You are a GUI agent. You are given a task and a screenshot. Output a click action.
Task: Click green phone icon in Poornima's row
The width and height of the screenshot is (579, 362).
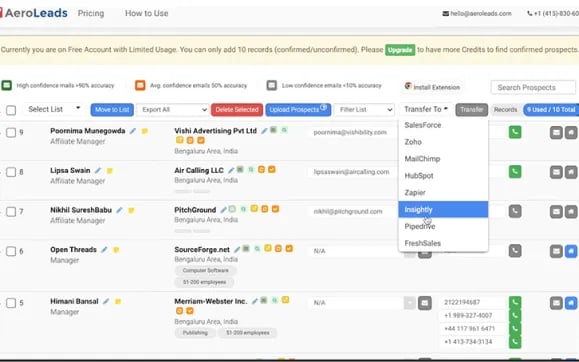(x=515, y=132)
